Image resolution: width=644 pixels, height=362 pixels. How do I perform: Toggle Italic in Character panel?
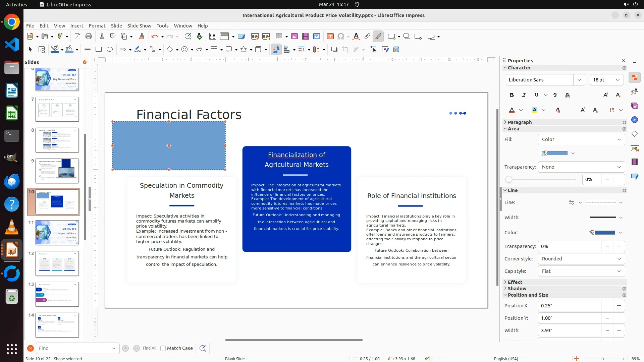click(x=524, y=95)
